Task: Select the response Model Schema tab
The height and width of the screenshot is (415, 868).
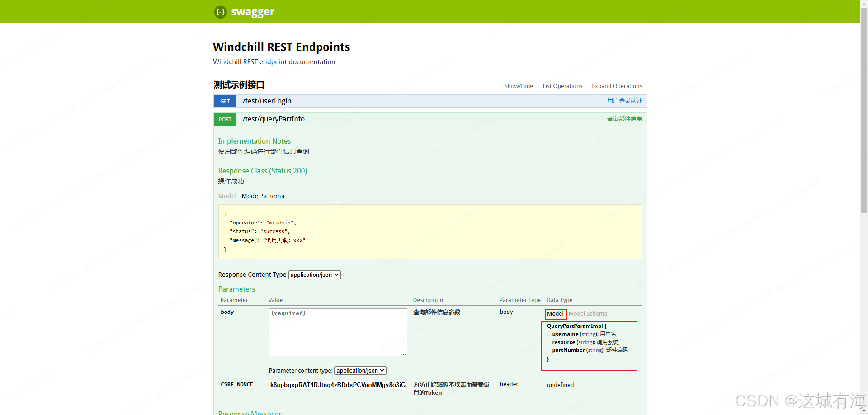Action: pyautogui.click(x=263, y=196)
